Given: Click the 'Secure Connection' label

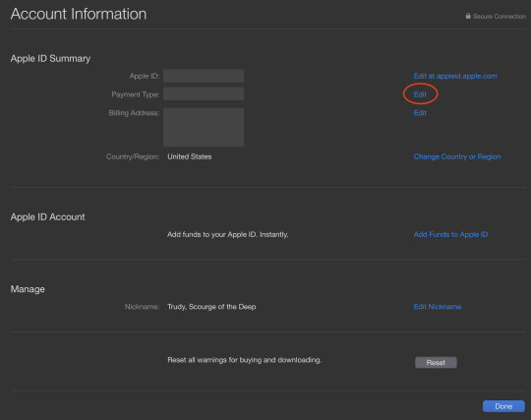Looking at the screenshot, I should point(500,17).
